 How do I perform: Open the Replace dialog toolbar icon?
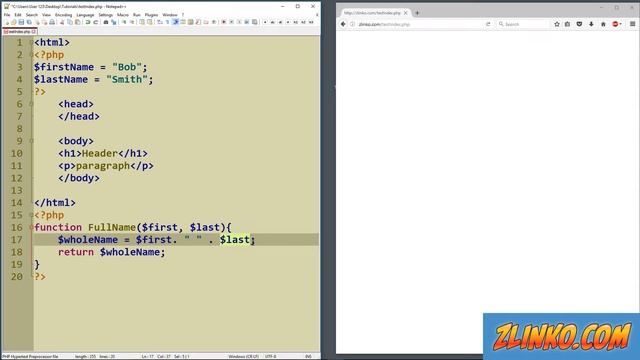point(113,22)
